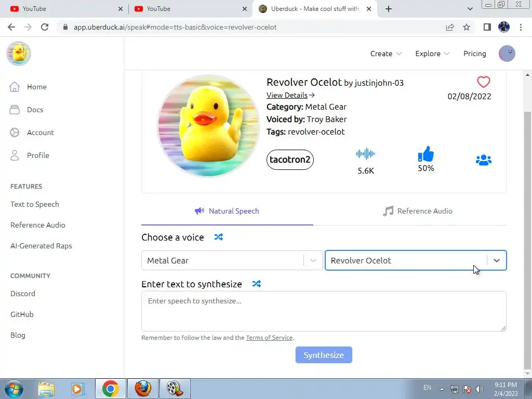Click the network icon in system tray

point(454,389)
